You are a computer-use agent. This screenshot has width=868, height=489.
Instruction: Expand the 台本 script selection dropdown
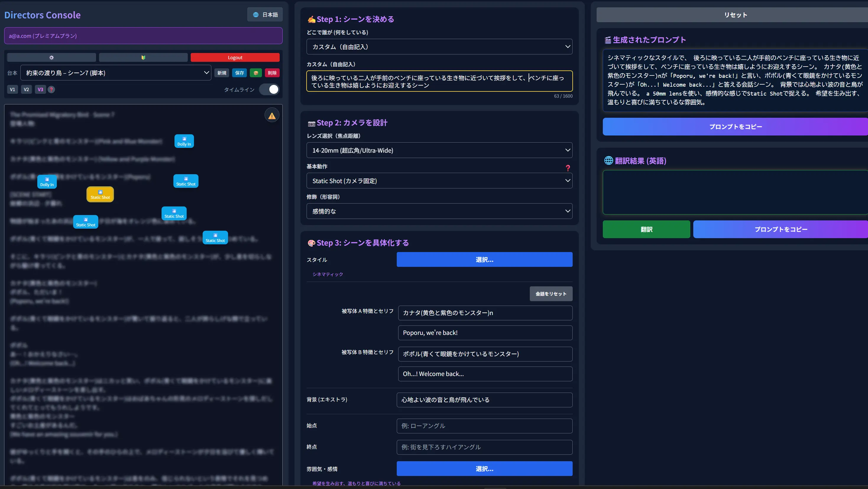tap(116, 73)
